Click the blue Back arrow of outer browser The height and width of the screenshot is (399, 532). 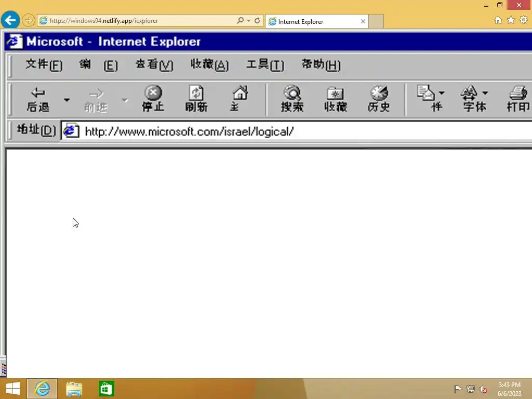(x=10, y=20)
